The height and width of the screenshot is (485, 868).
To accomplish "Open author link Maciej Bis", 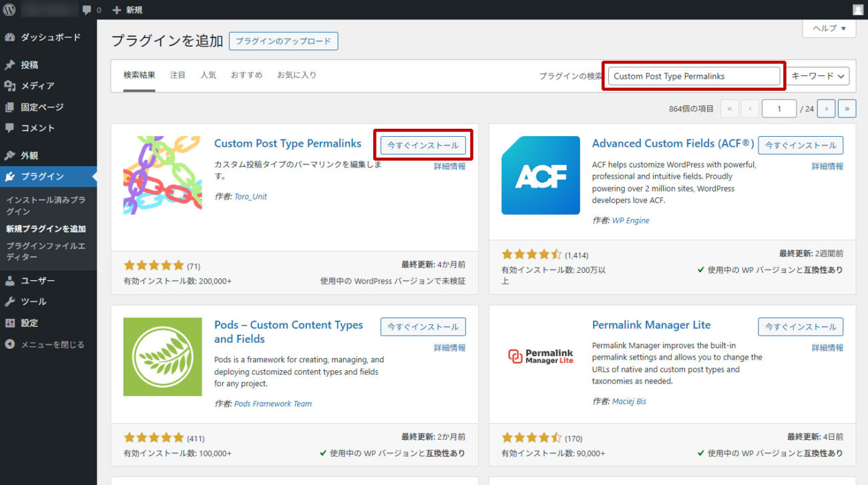I will point(629,402).
